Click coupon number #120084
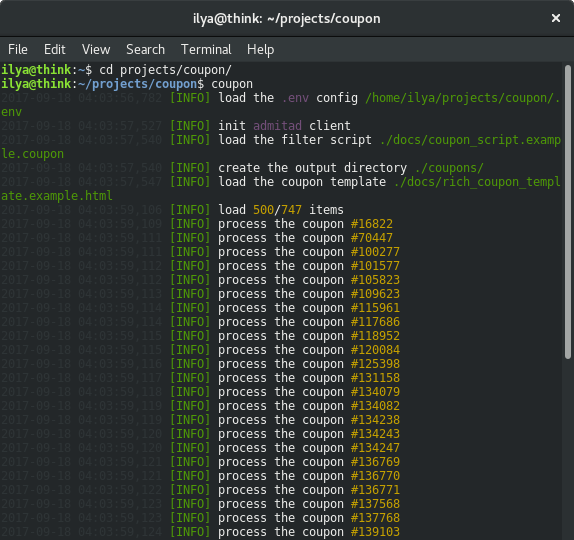The height and width of the screenshot is (540, 574). coord(375,350)
